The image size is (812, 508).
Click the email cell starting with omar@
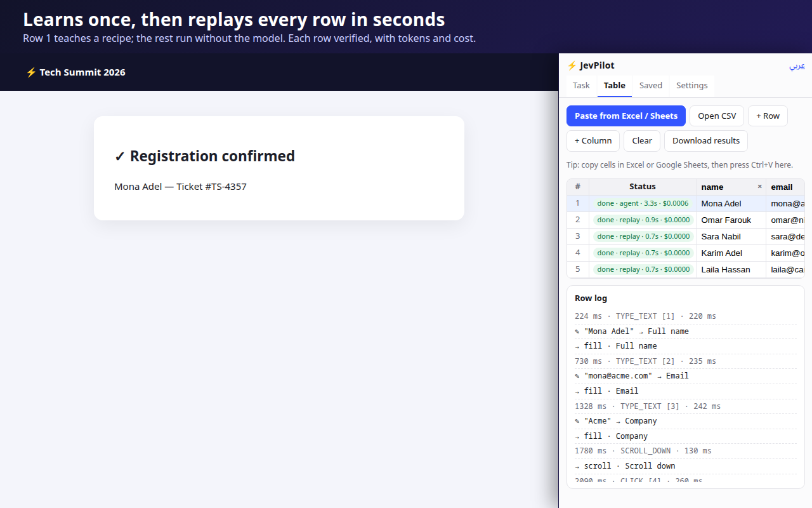pyautogui.click(x=785, y=220)
